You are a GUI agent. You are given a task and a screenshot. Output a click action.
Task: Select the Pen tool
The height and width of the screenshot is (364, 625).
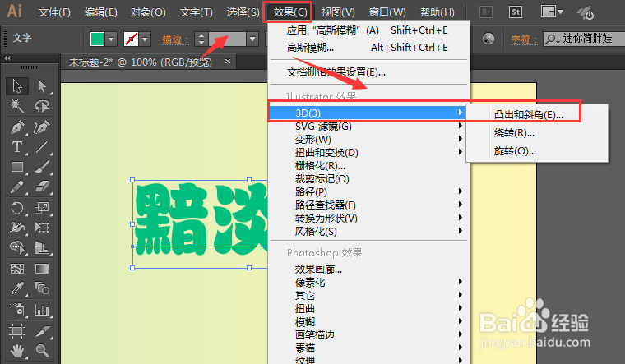[17, 127]
